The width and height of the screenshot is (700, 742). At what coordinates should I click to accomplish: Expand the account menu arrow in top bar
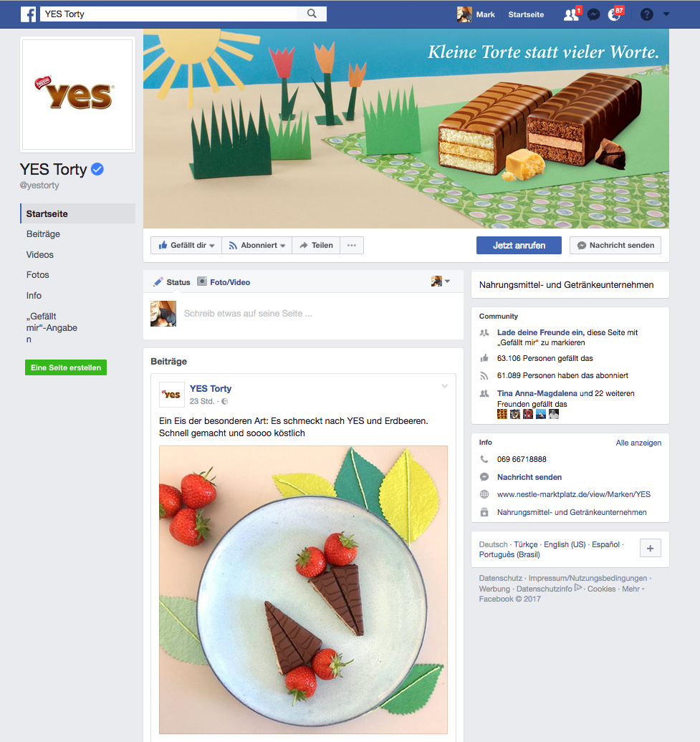[666, 14]
